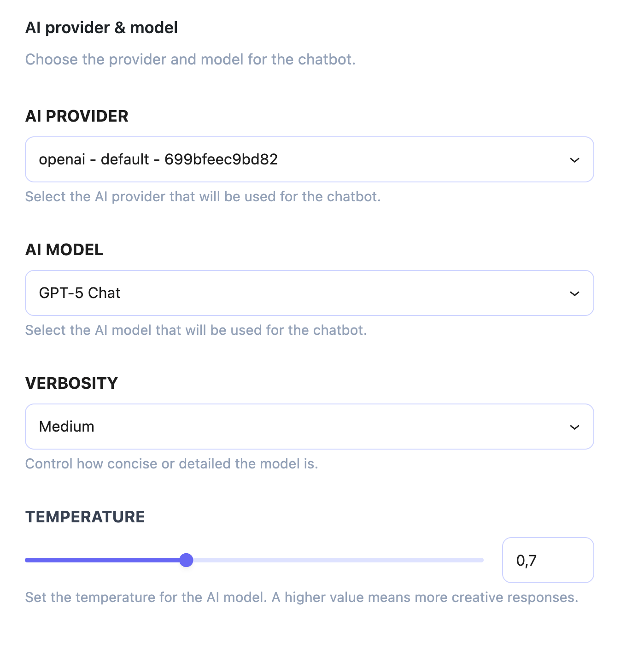Click the TEMPERATURE field label
644x655 pixels.
tap(85, 517)
